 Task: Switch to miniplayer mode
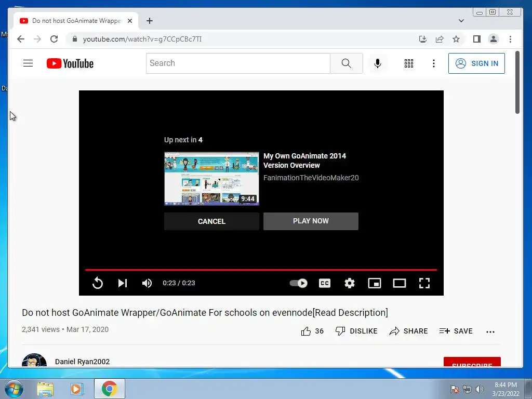point(375,283)
